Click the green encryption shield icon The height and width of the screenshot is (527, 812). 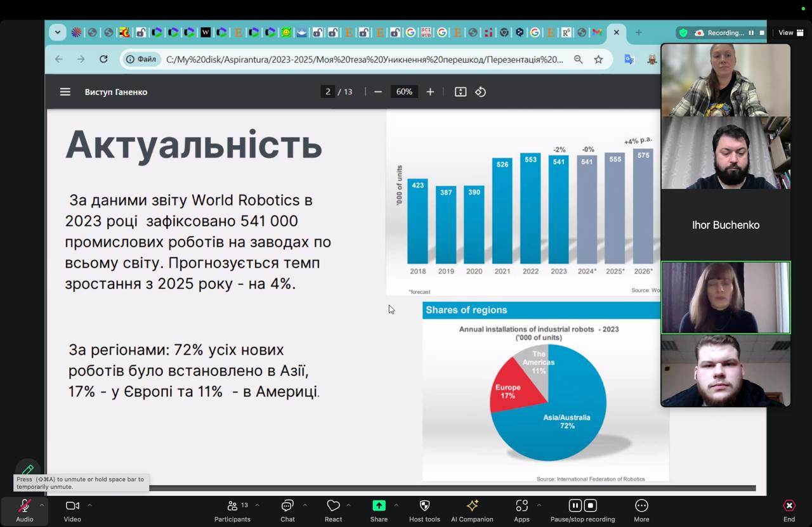(683, 33)
